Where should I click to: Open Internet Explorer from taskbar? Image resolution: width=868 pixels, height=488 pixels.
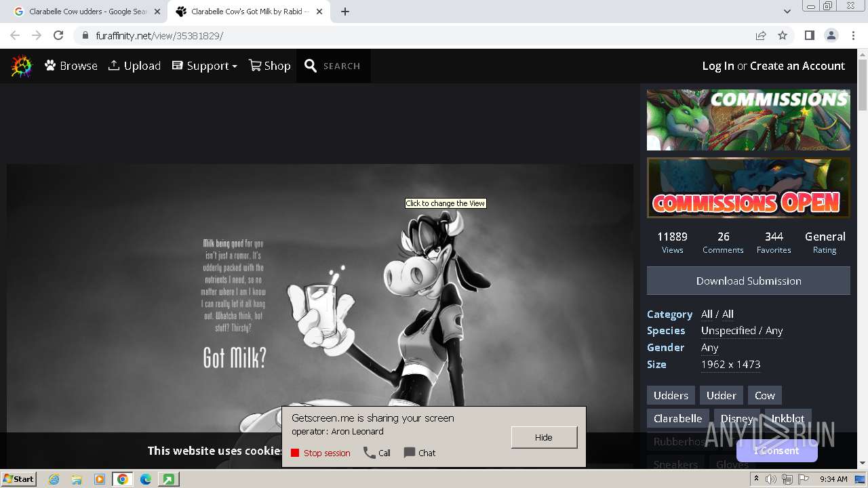point(54,479)
